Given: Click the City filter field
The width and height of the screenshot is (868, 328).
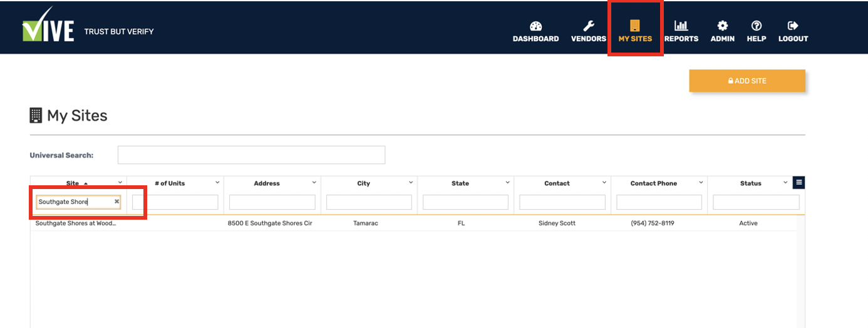Looking at the screenshot, I should (x=369, y=202).
